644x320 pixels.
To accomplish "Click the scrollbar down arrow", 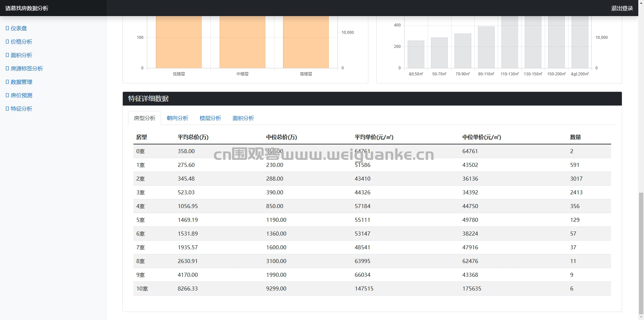I will pyautogui.click(x=641, y=317).
